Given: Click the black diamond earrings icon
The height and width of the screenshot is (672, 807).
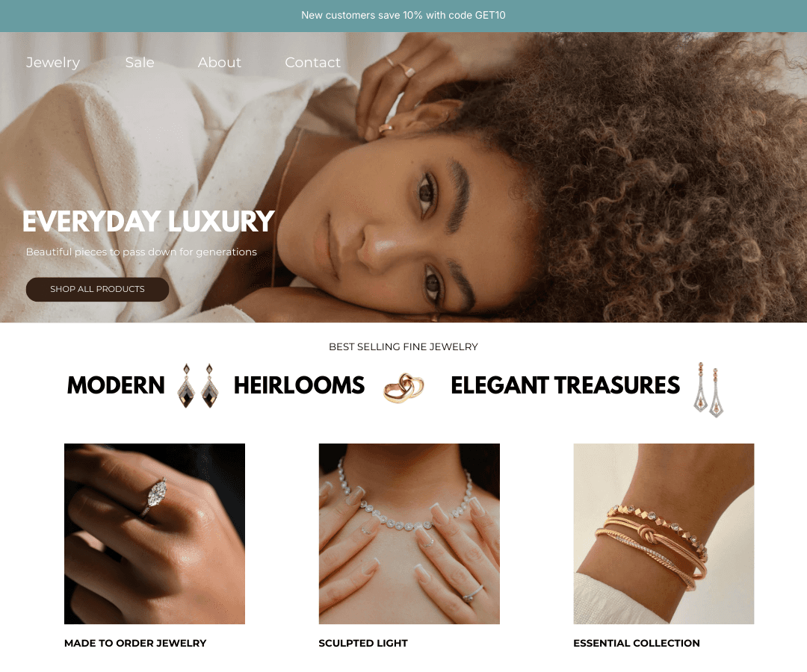Looking at the screenshot, I should (198, 385).
